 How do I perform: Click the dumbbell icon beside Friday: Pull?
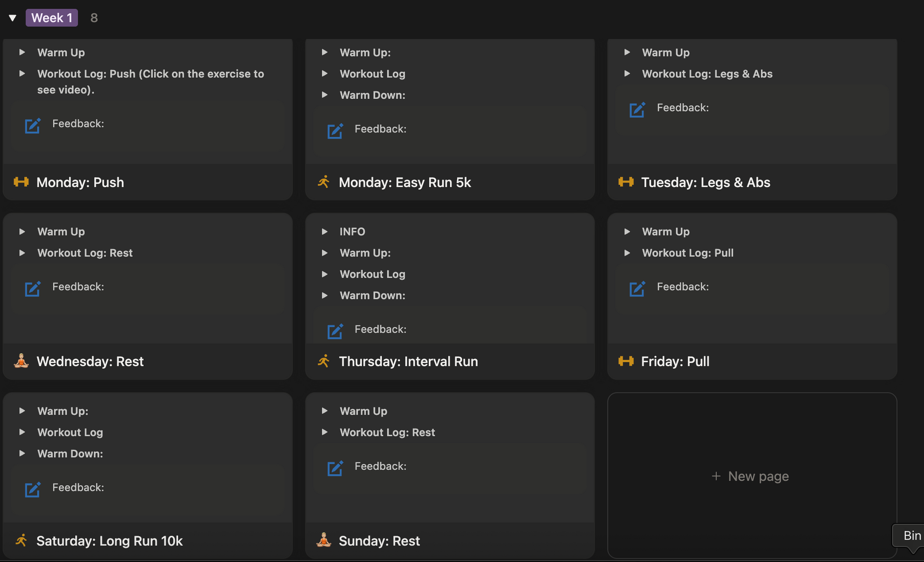pos(626,361)
